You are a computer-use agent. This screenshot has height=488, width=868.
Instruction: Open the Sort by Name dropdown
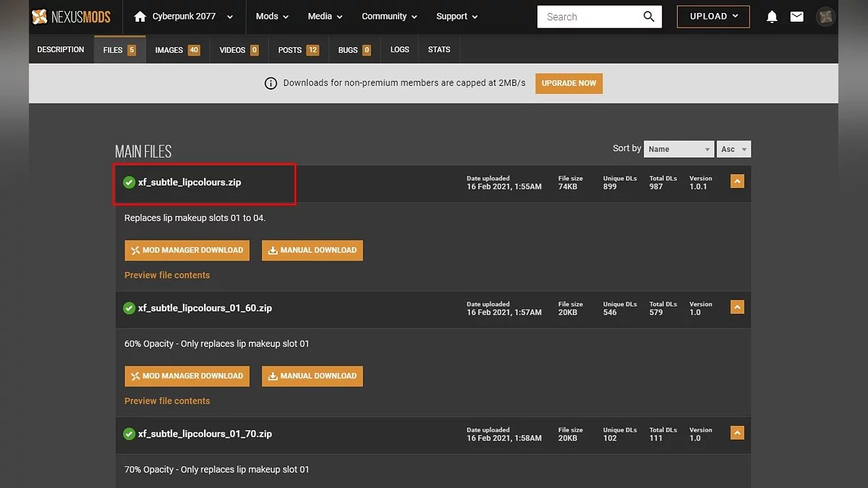(678, 149)
